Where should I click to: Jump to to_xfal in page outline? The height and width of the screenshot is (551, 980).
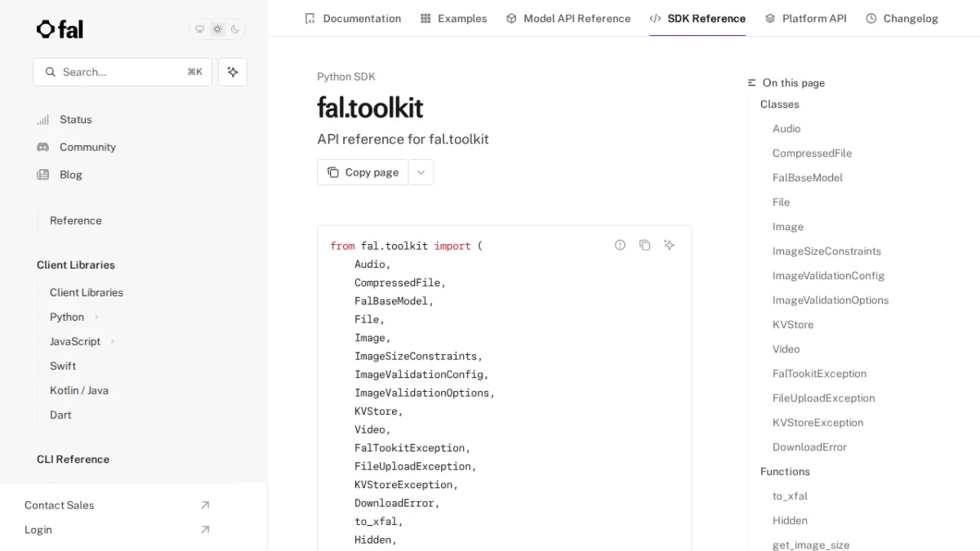(790, 495)
